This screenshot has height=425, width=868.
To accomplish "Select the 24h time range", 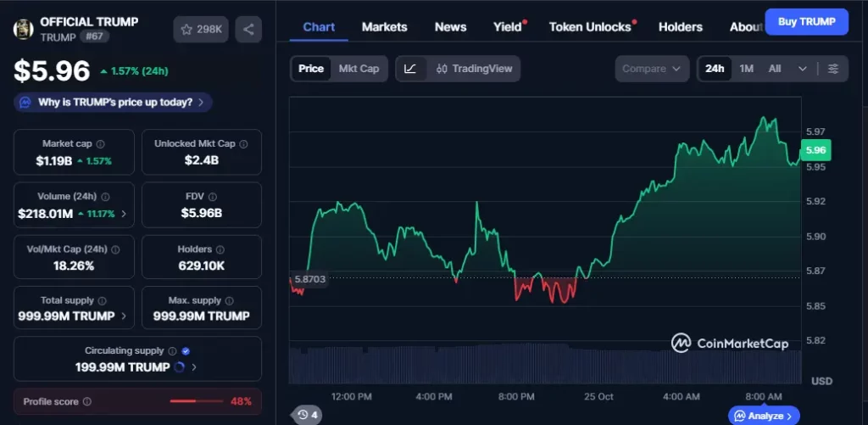I will click(715, 69).
